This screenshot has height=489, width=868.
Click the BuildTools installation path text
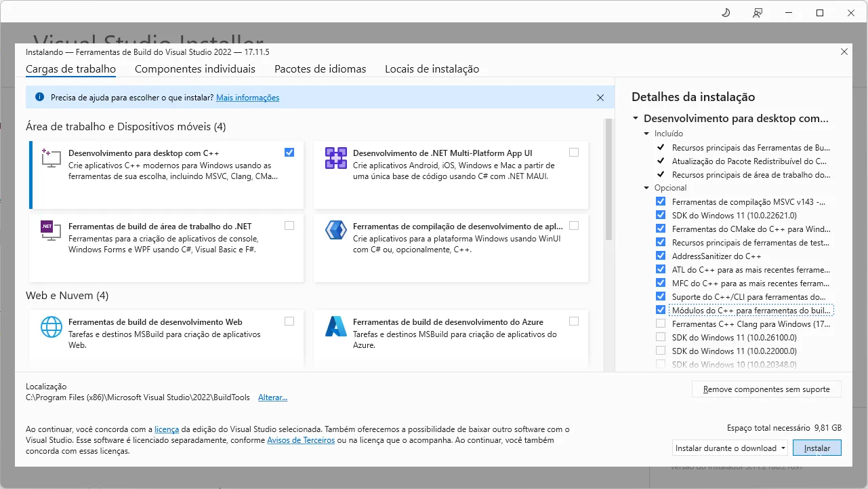138,397
